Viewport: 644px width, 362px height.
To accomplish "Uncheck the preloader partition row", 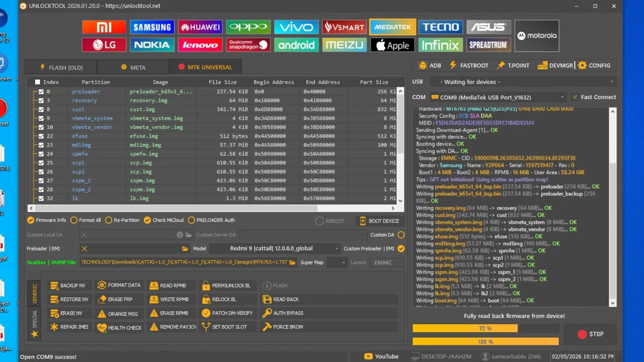I will point(41,92).
